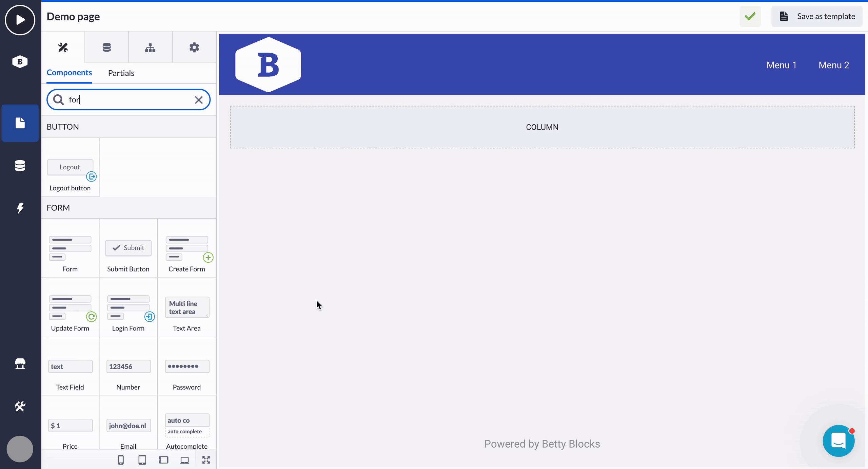Click Menu 1 in page header

[782, 65]
